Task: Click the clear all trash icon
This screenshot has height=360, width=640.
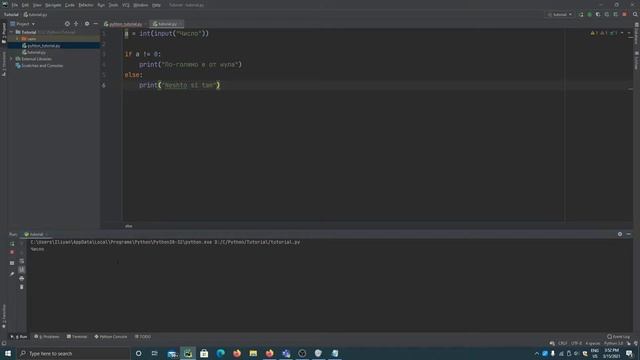Action: point(22,287)
